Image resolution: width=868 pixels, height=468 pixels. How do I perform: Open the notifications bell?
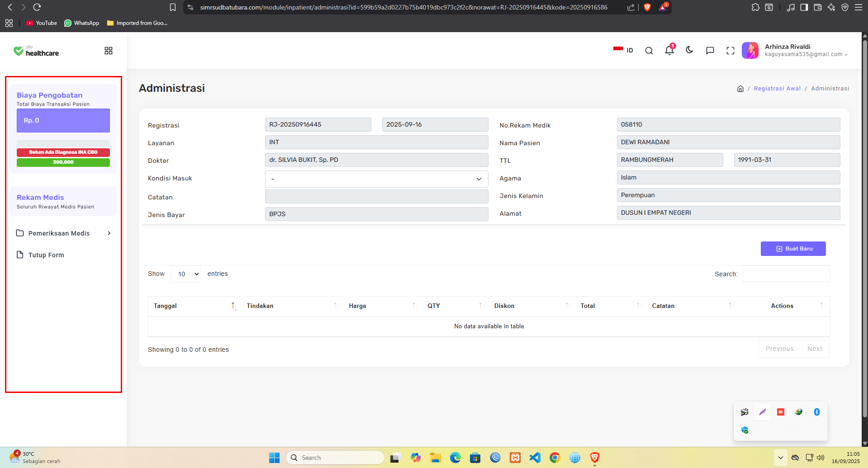click(x=669, y=50)
